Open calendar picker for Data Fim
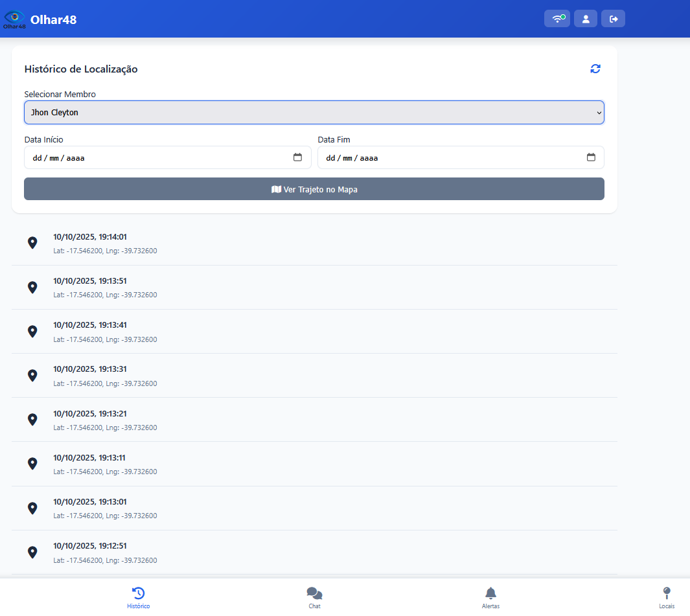The image size is (690, 616). coord(591,157)
